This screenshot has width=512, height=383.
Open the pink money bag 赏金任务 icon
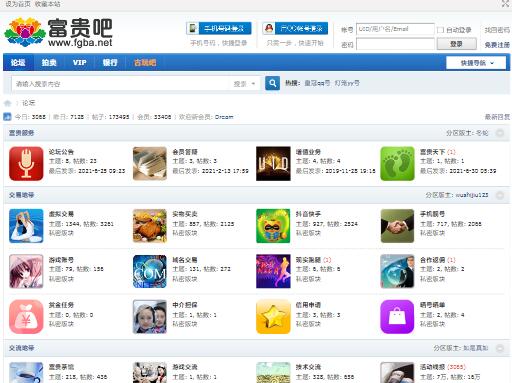(x=26, y=317)
